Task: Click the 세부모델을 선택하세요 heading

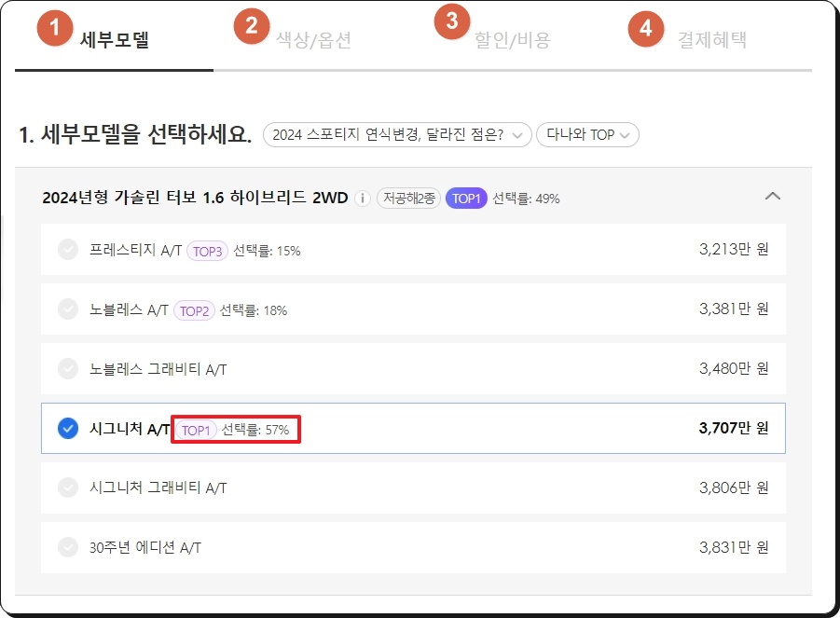Action: point(135,134)
